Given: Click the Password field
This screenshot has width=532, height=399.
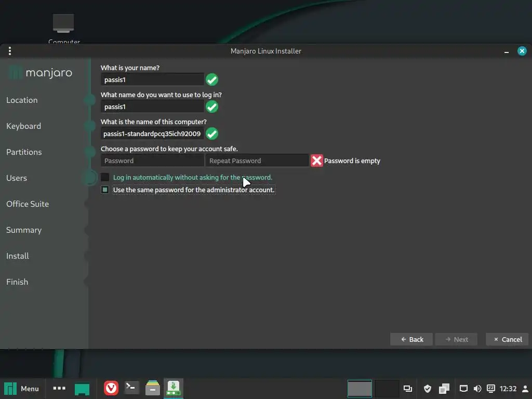Looking at the screenshot, I should pyautogui.click(x=152, y=161).
